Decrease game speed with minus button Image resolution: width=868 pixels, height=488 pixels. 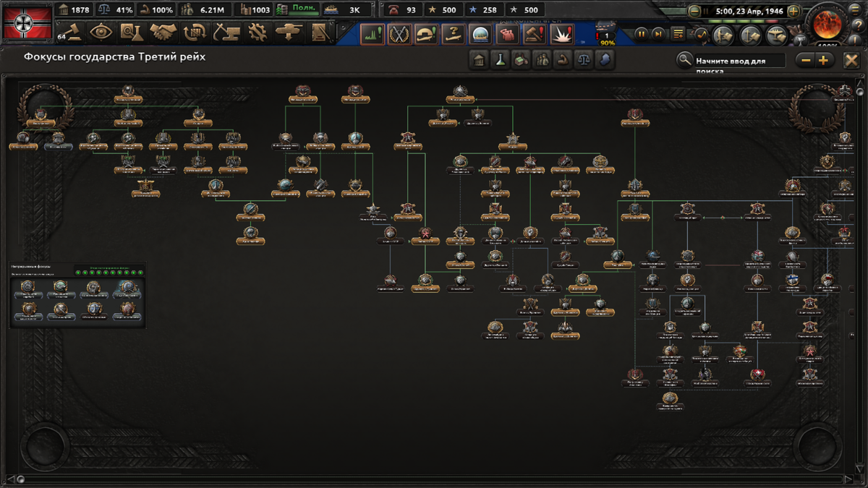click(694, 11)
